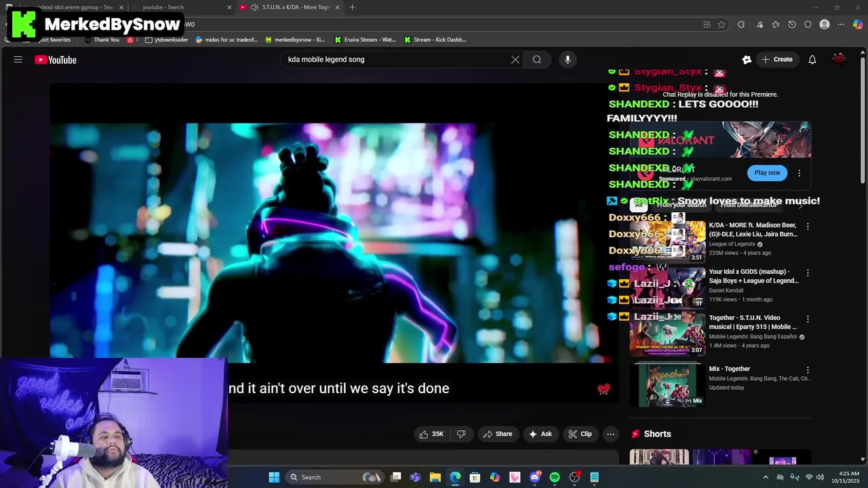Open the 'Enaira Stream - Wat...' bookmark
The image size is (868, 488).
365,39
